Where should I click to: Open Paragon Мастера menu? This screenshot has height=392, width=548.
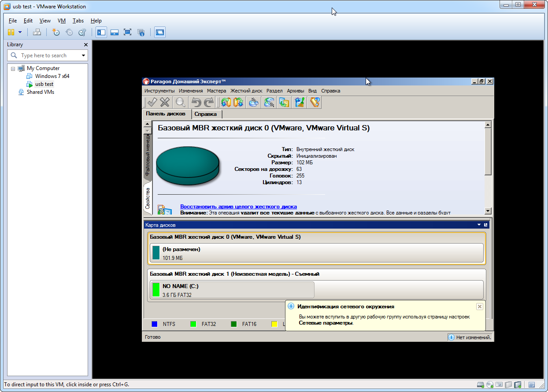coord(216,91)
